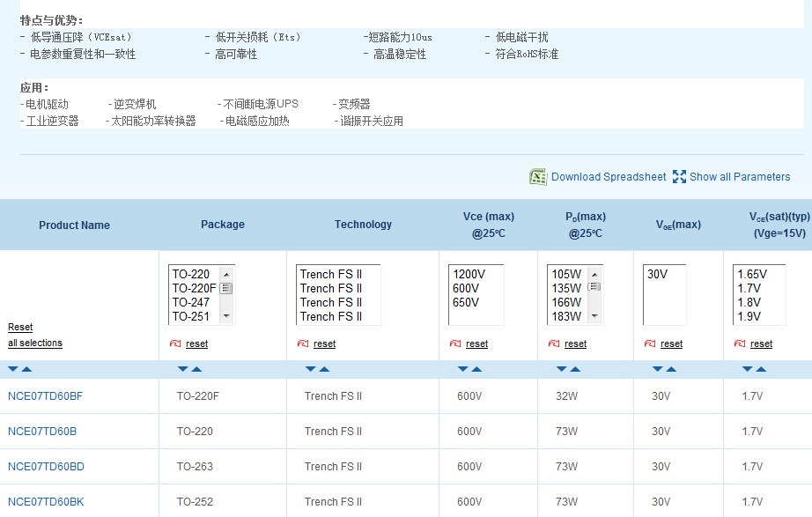
Task: Click the Excel Download Spreadsheet icon
Action: pyautogui.click(x=538, y=177)
